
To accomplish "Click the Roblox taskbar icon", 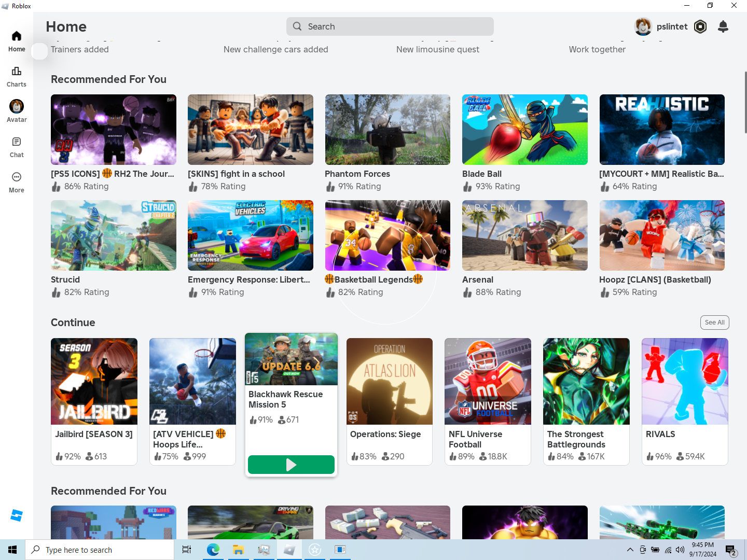I will [x=289, y=550].
